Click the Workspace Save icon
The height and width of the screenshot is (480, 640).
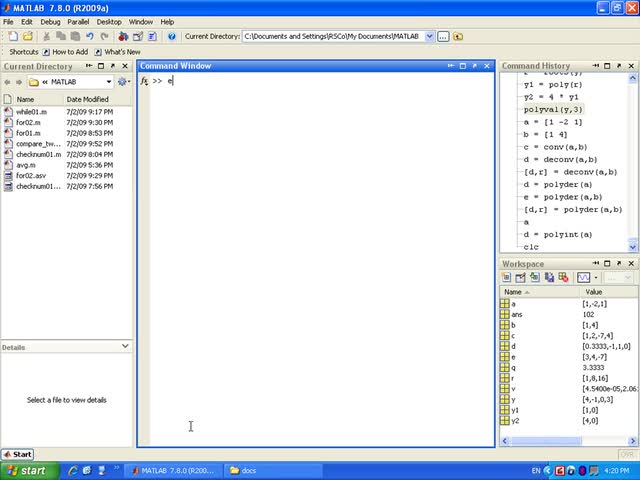click(x=549, y=278)
